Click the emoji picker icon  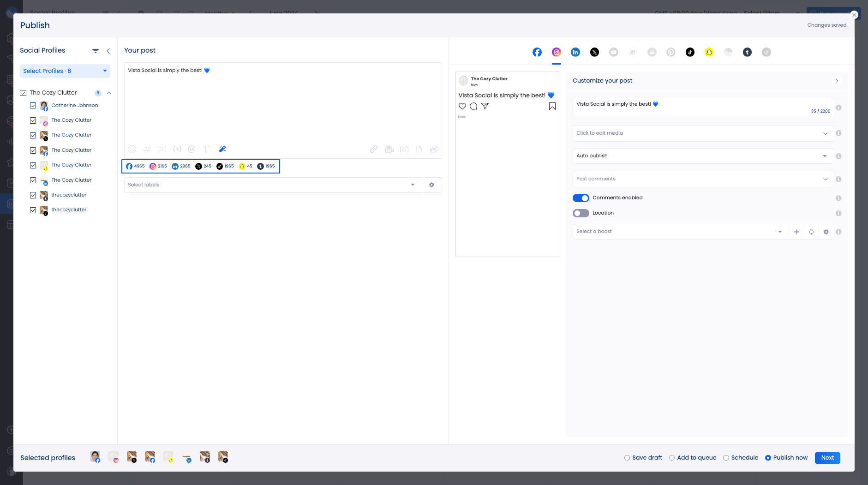132,149
